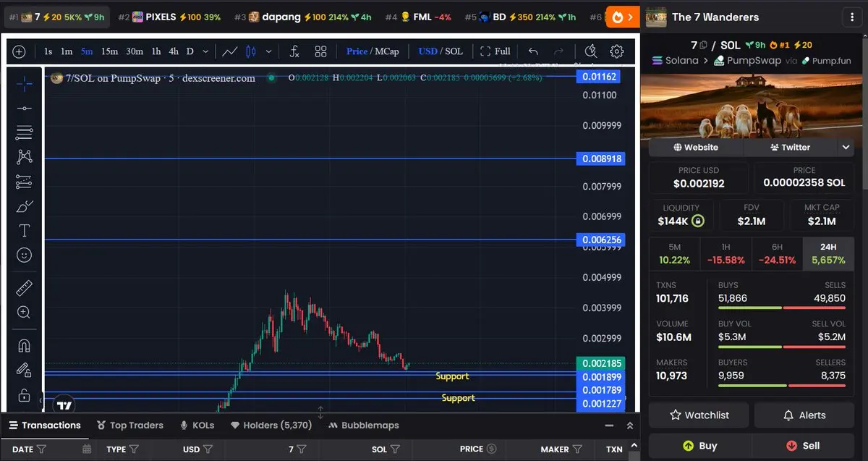Image resolution: width=868 pixels, height=461 pixels.
Task: Open trending token #5 BD
Action: (x=520, y=17)
